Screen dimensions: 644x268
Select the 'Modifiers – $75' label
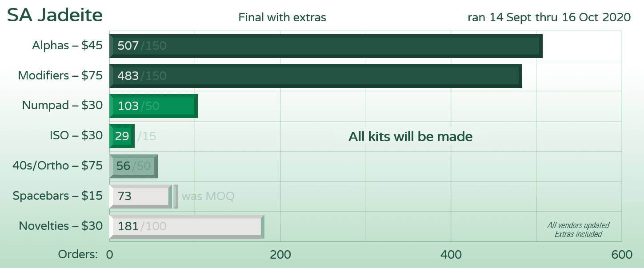(60, 75)
